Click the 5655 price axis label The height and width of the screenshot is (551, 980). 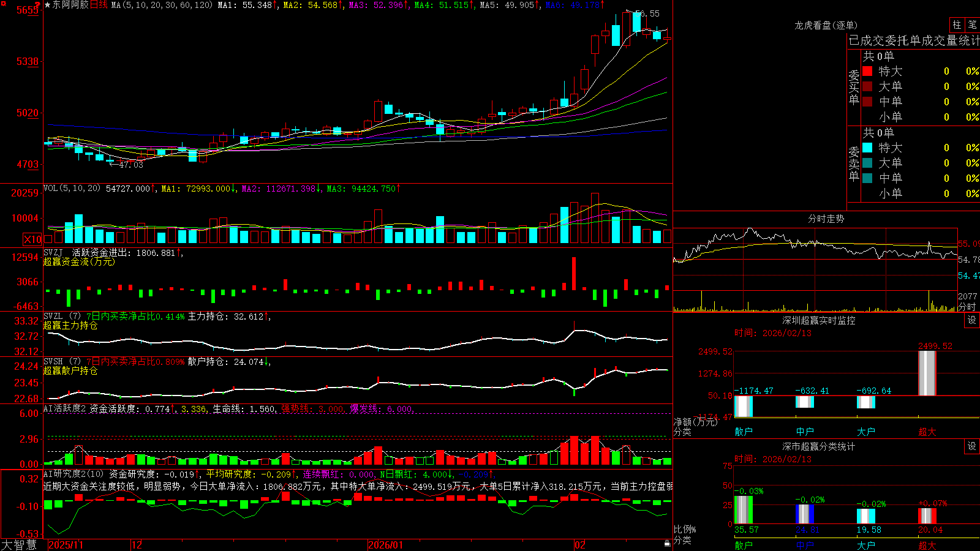click(27, 10)
